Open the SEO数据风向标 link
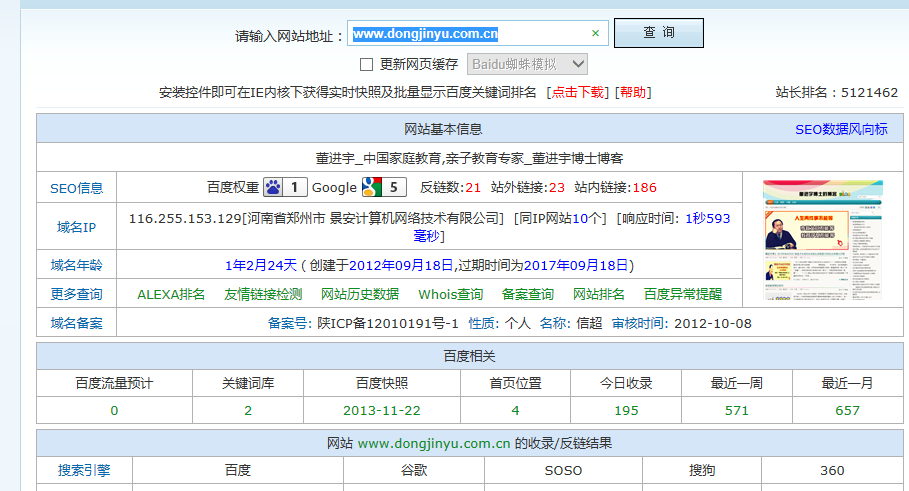The height and width of the screenshot is (491, 909). click(841, 129)
